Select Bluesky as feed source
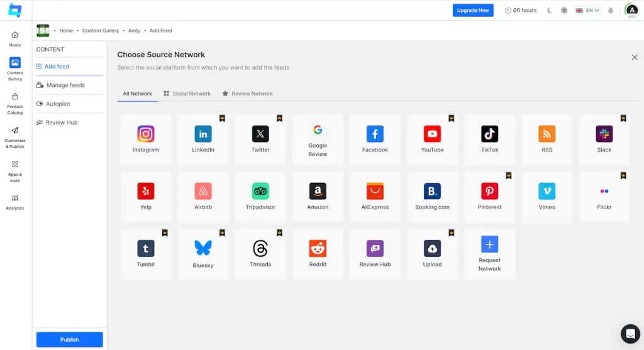The image size is (644, 350). (x=203, y=254)
